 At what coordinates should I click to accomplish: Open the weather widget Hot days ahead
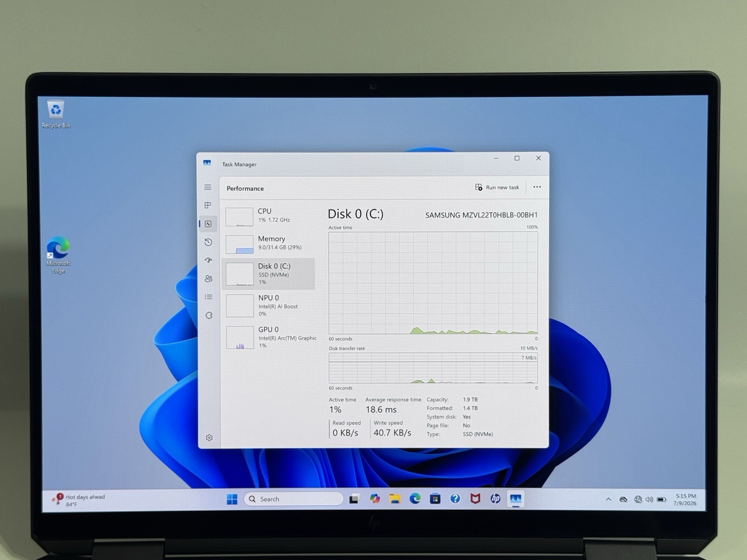tap(79, 500)
